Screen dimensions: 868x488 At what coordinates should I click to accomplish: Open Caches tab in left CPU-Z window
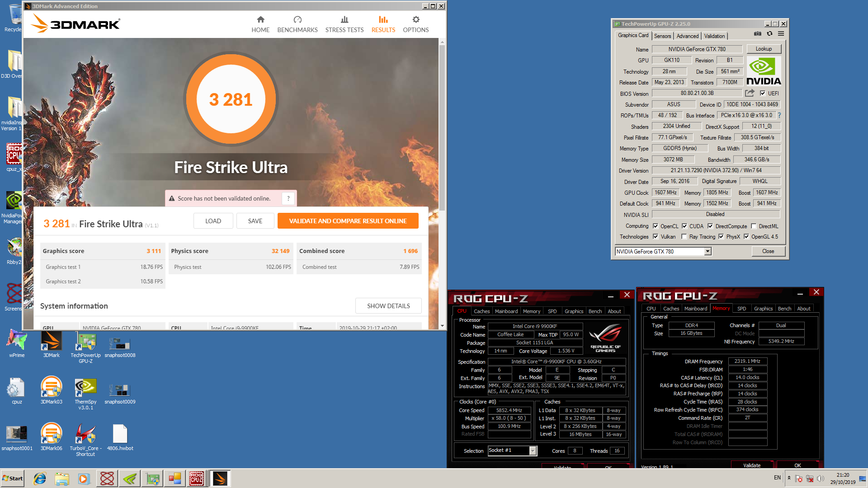[481, 311]
